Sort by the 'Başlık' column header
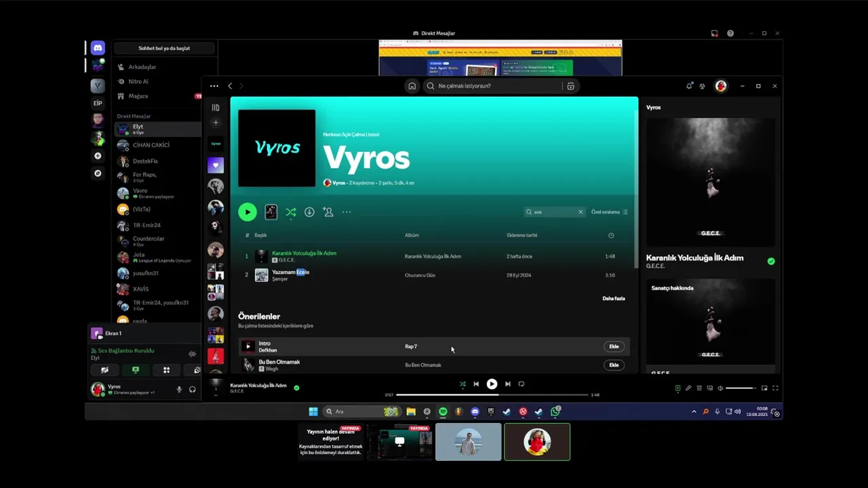Screen dimensions: 868x488 point(260,235)
